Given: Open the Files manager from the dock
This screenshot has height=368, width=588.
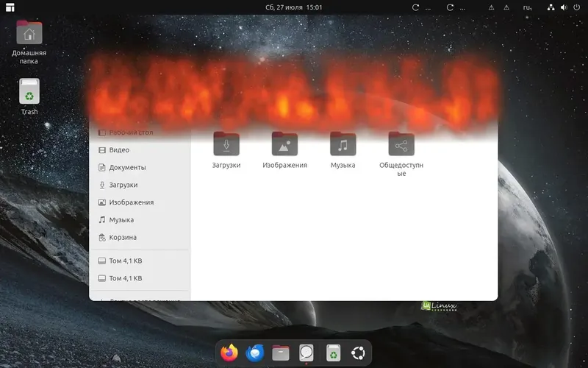Looking at the screenshot, I should click(281, 353).
